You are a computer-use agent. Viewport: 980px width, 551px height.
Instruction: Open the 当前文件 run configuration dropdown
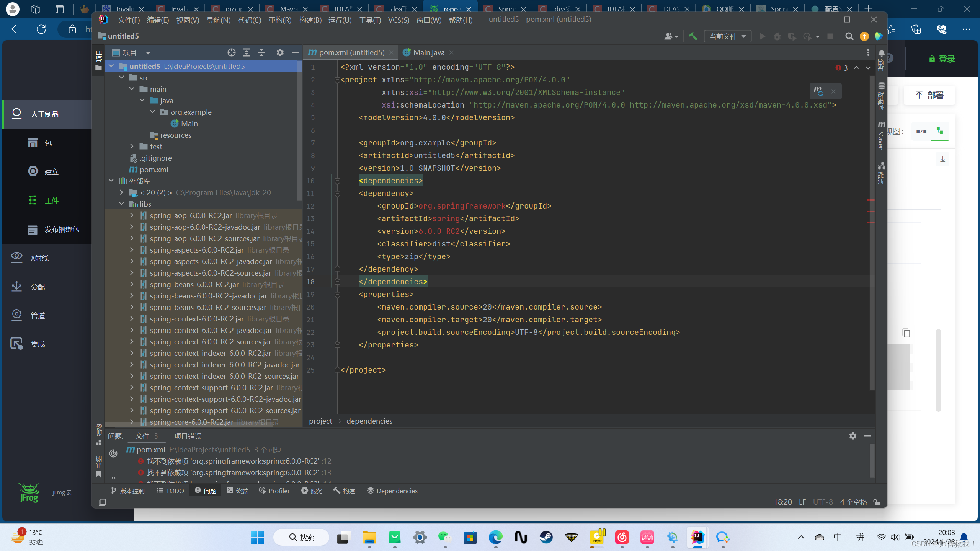[x=727, y=36]
